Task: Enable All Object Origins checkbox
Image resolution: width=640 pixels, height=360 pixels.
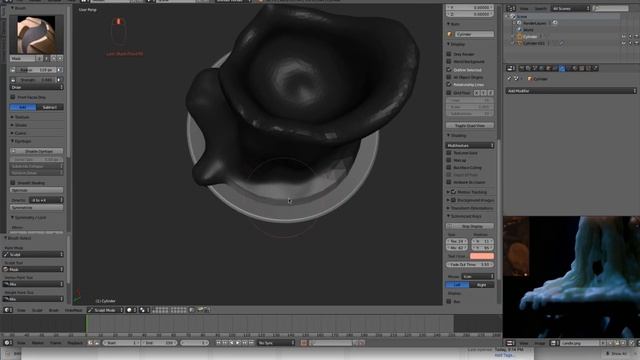Action: tap(449, 77)
